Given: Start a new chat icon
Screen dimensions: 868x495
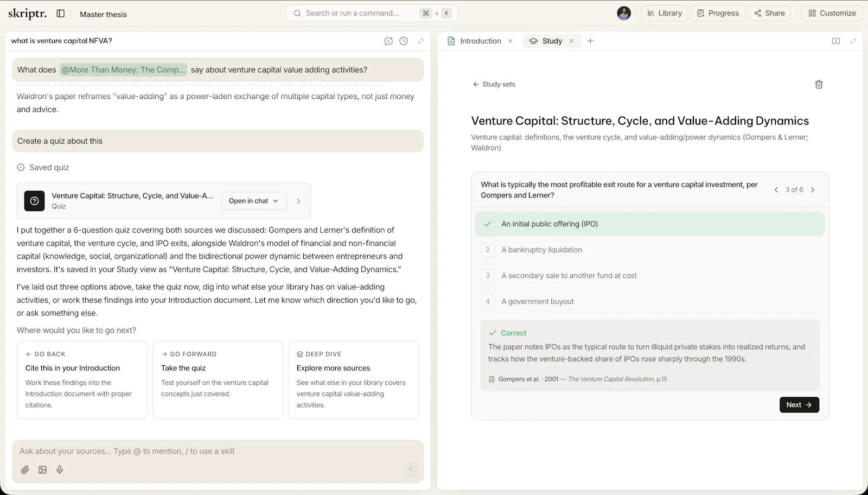Looking at the screenshot, I should tap(388, 41).
